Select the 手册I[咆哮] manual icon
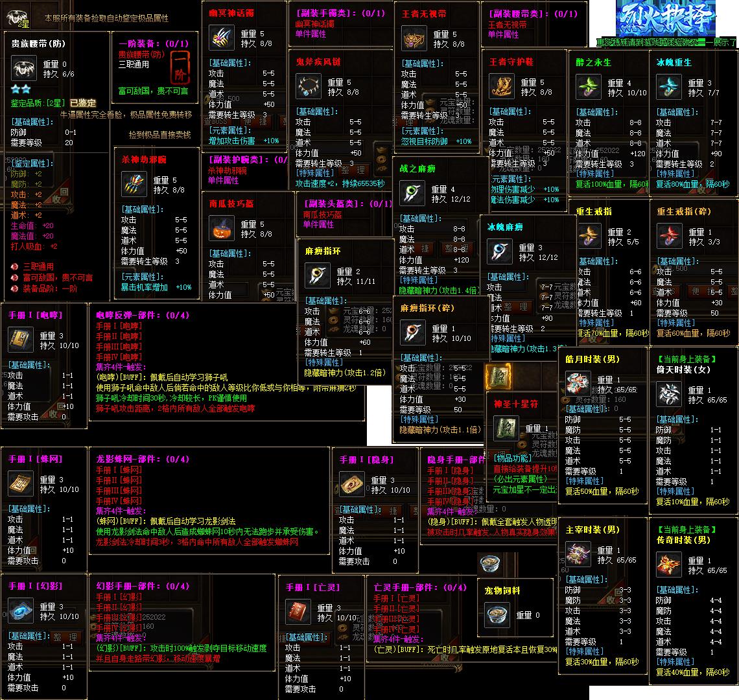Image resolution: width=739 pixels, height=700 pixels. 21,340
